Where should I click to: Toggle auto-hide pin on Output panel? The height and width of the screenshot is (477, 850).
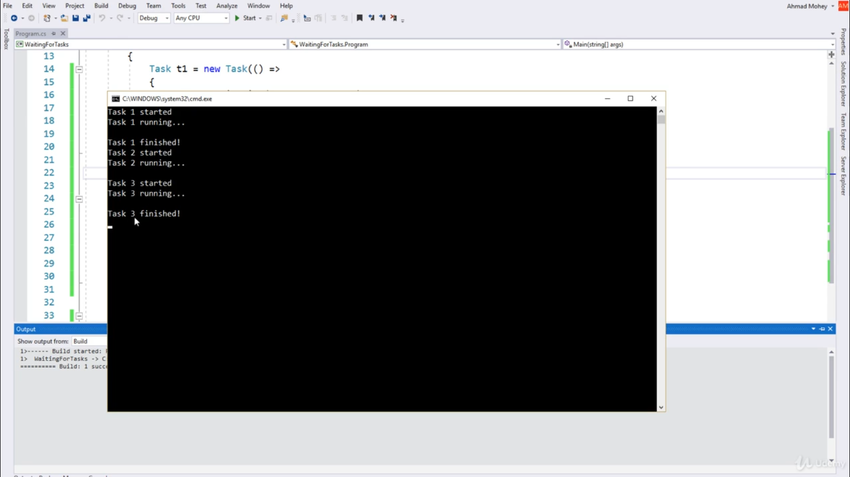[x=822, y=329]
